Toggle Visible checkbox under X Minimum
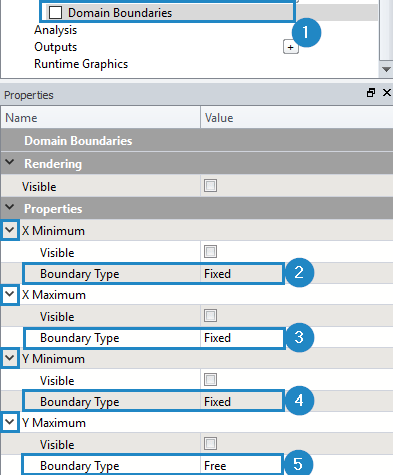 [x=210, y=251]
